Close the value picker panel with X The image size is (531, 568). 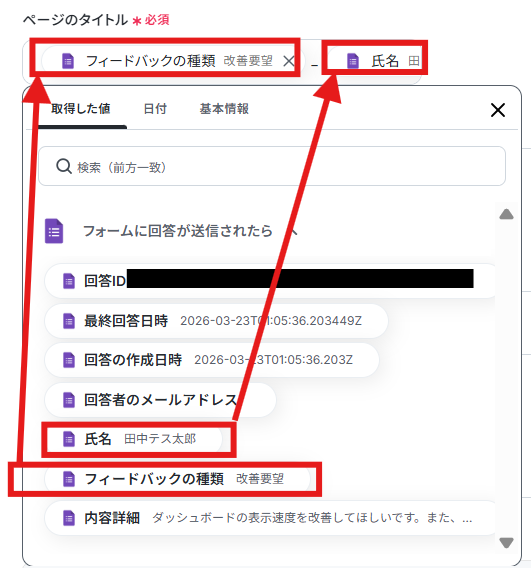pos(498,110)
